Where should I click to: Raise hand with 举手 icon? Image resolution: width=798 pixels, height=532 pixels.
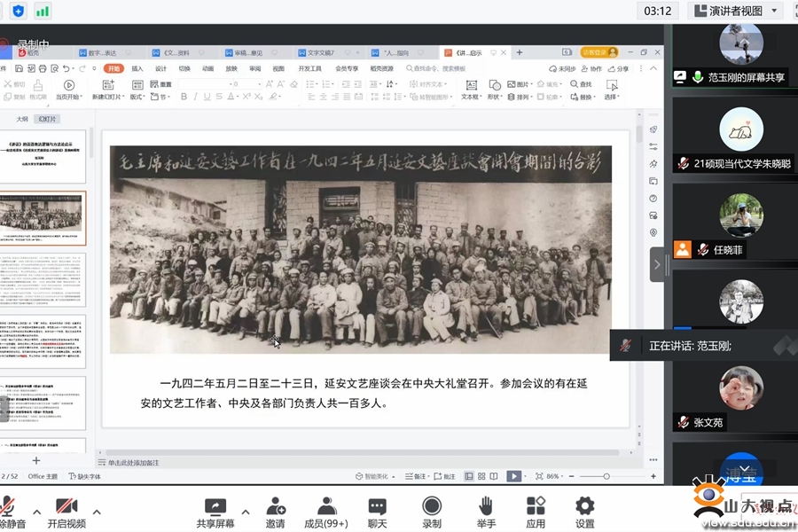pos(485,506)
